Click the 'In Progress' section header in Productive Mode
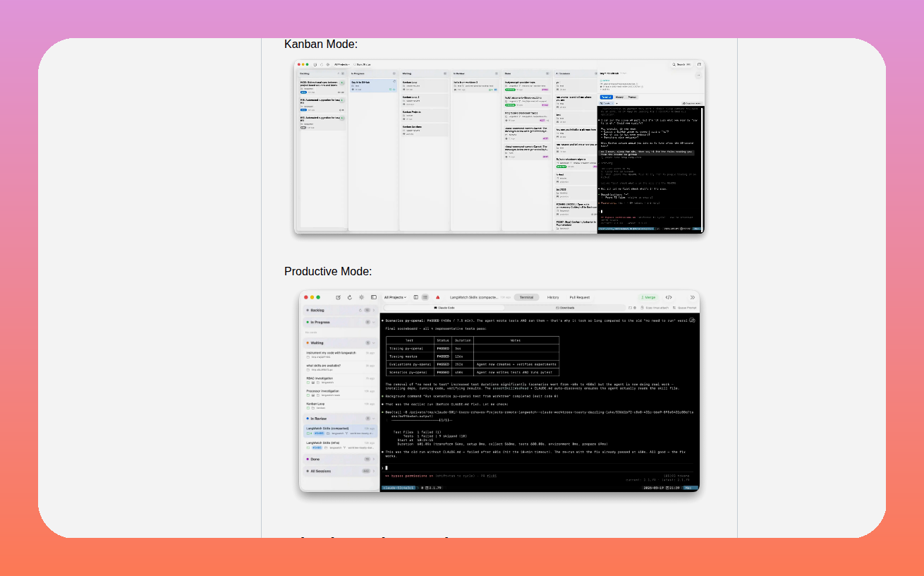This screenshot has height=576, width=924. click(x=340, y=322)
